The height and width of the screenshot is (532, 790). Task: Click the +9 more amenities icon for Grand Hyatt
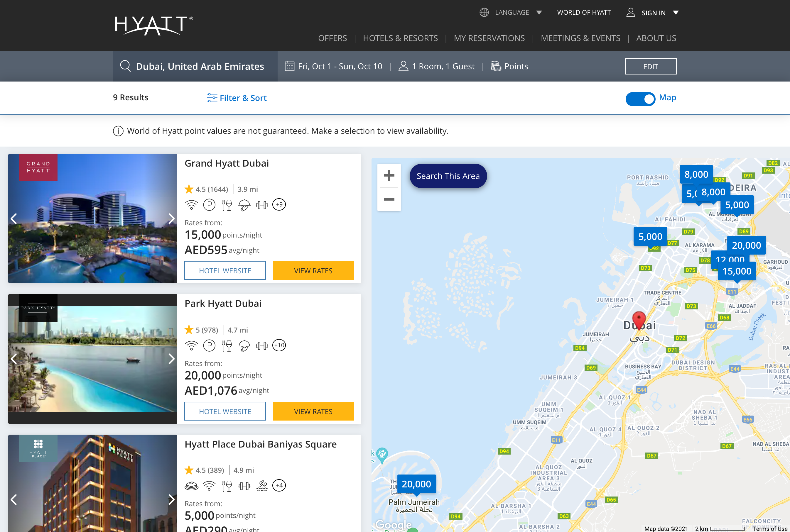coord(279,205)
